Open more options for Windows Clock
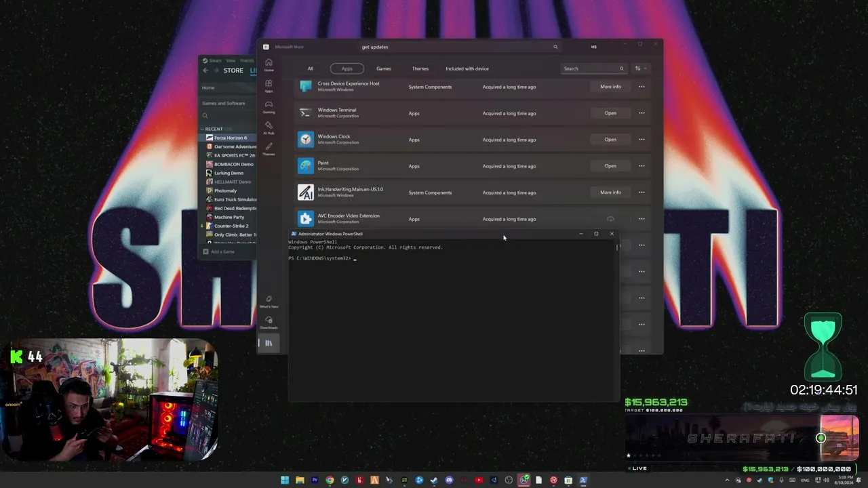This screenshot has height=488, width=868. pyautogui.click(x=642, y=140)
